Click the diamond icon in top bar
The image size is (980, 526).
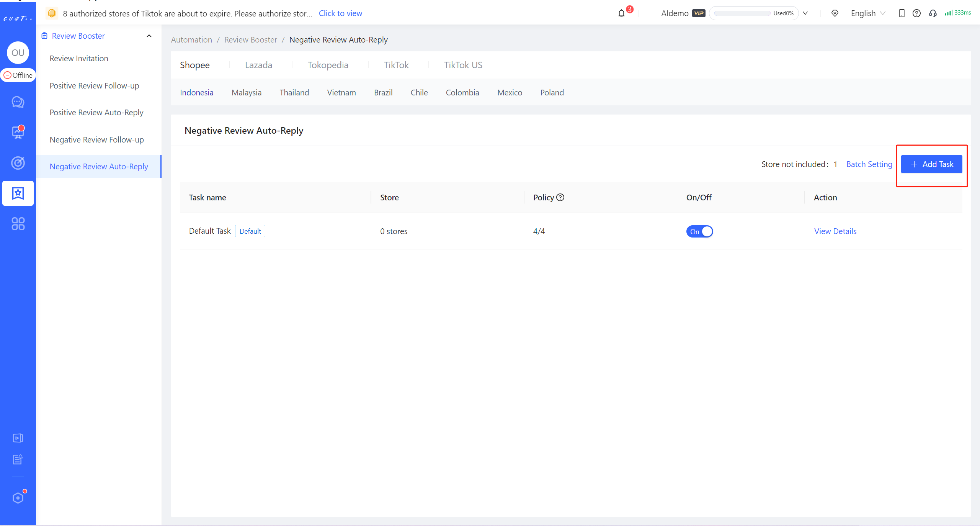point(835,13)
